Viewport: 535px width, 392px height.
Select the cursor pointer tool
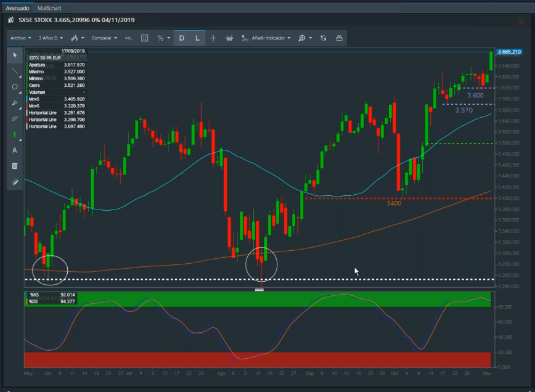pyautogui.click(x=15, y=55)
